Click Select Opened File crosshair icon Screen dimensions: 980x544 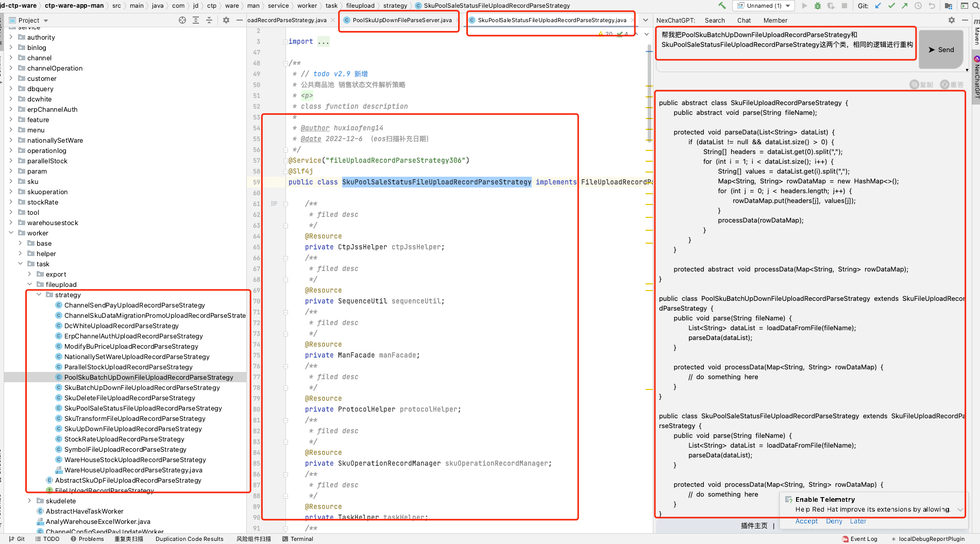[182, 20]
